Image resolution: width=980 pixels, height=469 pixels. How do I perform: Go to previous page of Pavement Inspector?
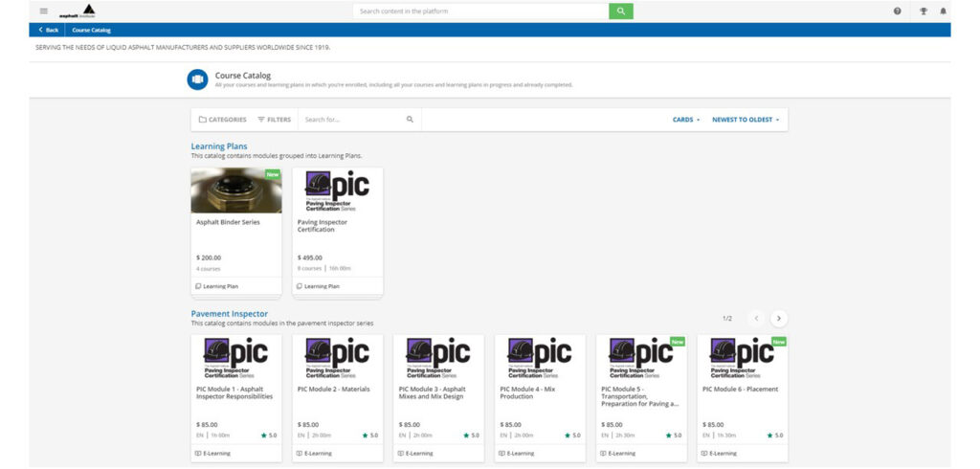coord(756,319)
